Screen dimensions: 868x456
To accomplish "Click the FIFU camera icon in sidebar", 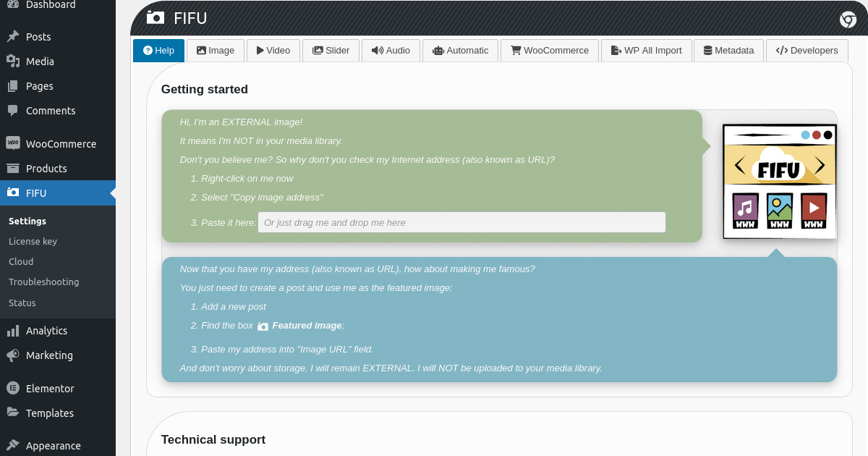I will (x=13, y=193).
